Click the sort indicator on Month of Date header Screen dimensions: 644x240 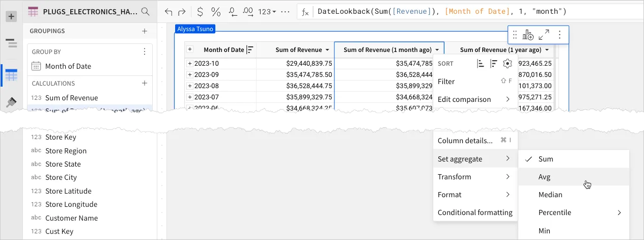(250, 50)
